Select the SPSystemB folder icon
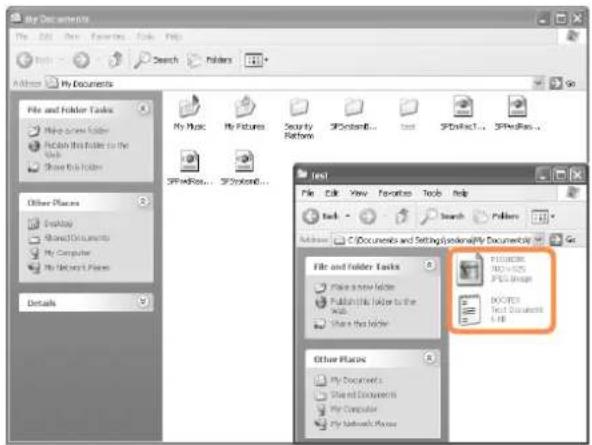 [353, 107]
